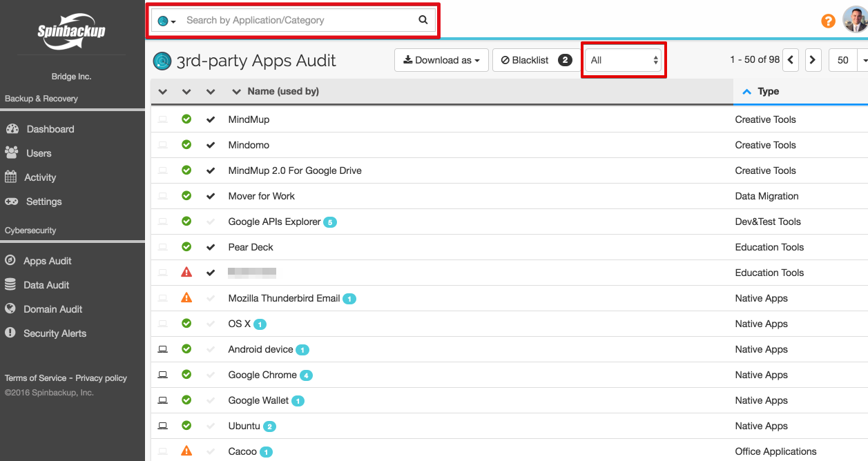Image resolution: width=868 pixels, height=461 pixels.
Task: Go to the previous page arrow
Action: (x=791, y=60)
